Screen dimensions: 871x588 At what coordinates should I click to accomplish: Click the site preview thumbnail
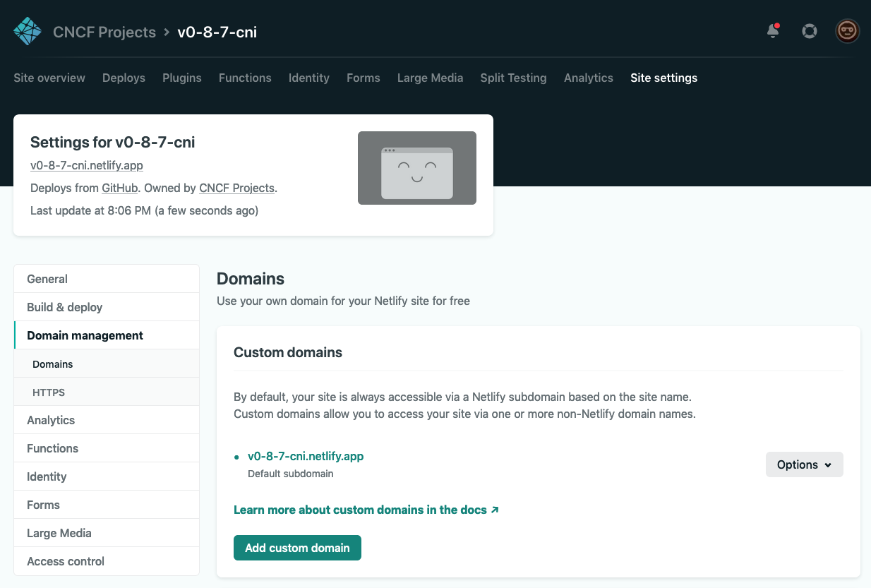click(x=417, y=168)
